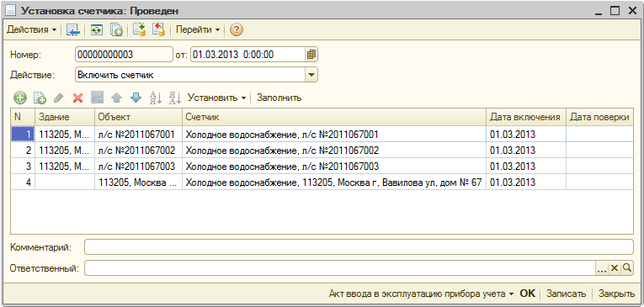Image resolution: width=644 pixels, height=307 pixels.
Task: Click Холодное водоснабжение, л/с №2011067002 cell
Action: (x=334, y=151)
